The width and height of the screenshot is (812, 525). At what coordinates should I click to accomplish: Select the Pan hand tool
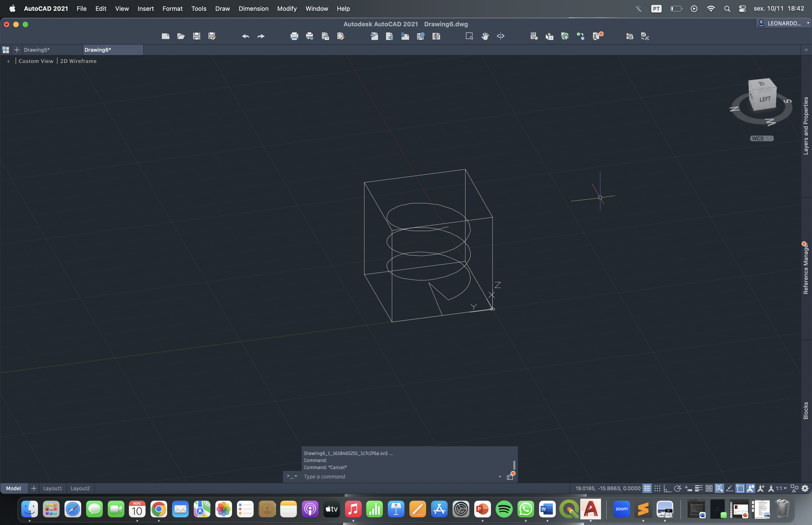pyautogui.click(x=485, y=36)
